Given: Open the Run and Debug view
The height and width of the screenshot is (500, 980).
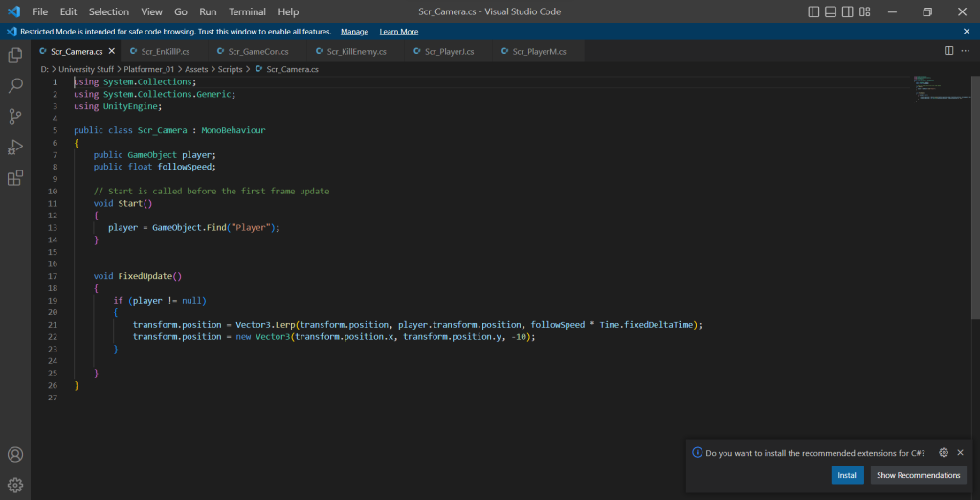Looking at the screenshot, I should 15,147.
